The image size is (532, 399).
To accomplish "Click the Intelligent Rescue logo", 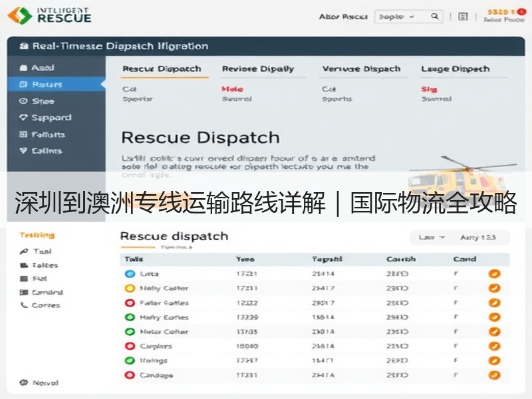I will [x=49, y=15].
